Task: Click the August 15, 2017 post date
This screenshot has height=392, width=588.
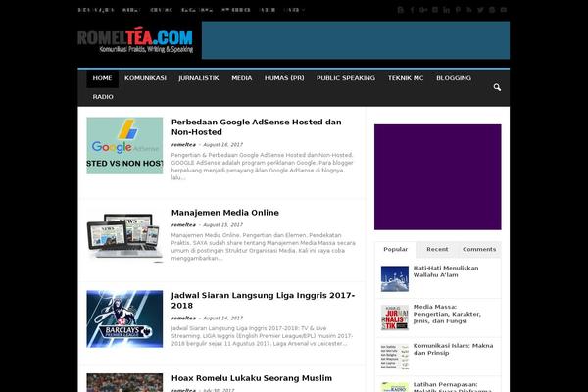Action: point(222,224)
